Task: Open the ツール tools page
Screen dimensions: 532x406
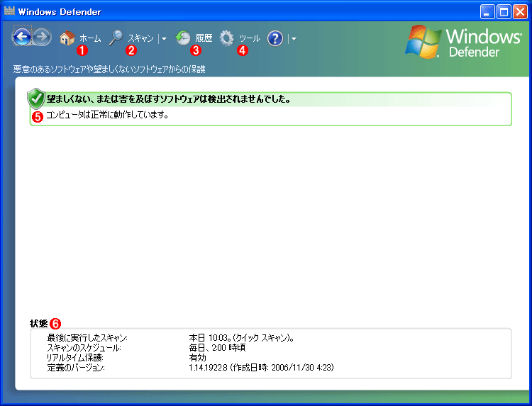Action: (x=250, y=38)
